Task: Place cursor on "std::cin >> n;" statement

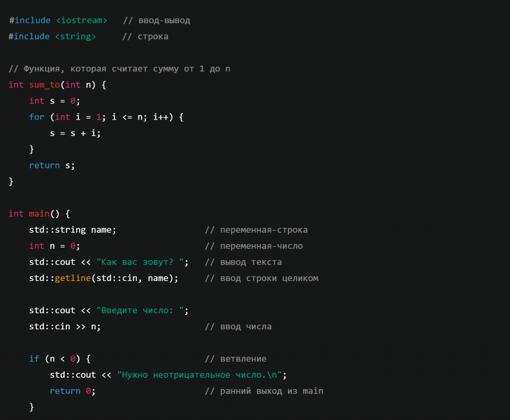Action: (x=65, y=326)
